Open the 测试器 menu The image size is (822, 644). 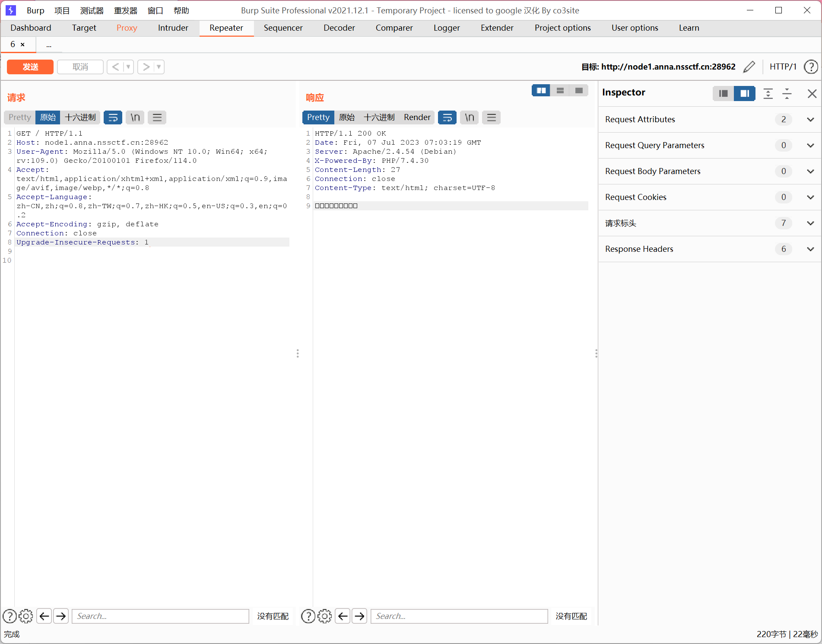point(92,10)
